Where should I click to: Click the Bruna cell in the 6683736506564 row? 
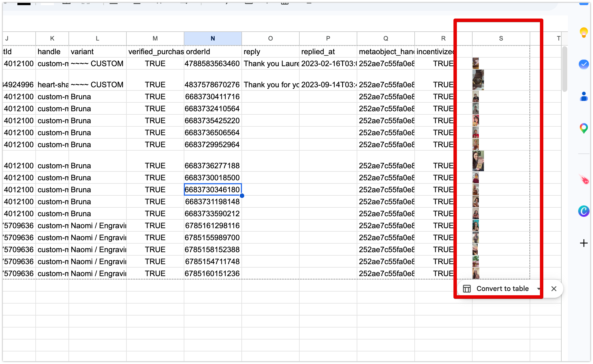(x=97, y=133)
